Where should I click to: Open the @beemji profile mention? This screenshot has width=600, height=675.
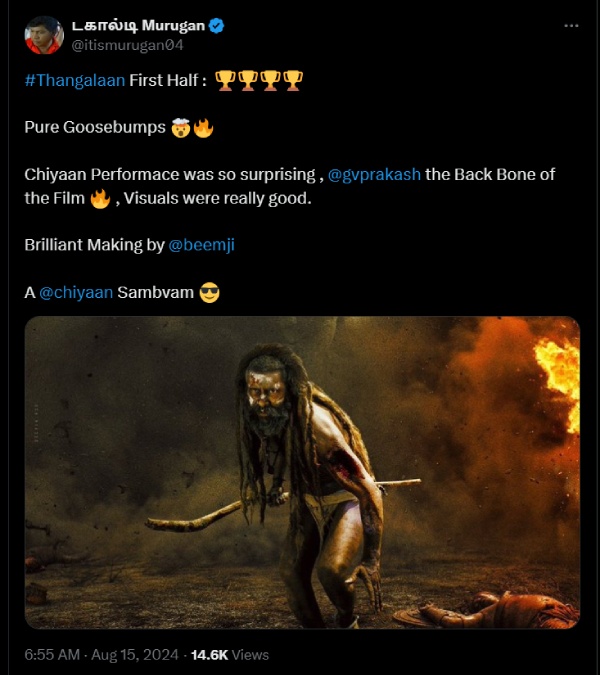[x=201, y=245]
